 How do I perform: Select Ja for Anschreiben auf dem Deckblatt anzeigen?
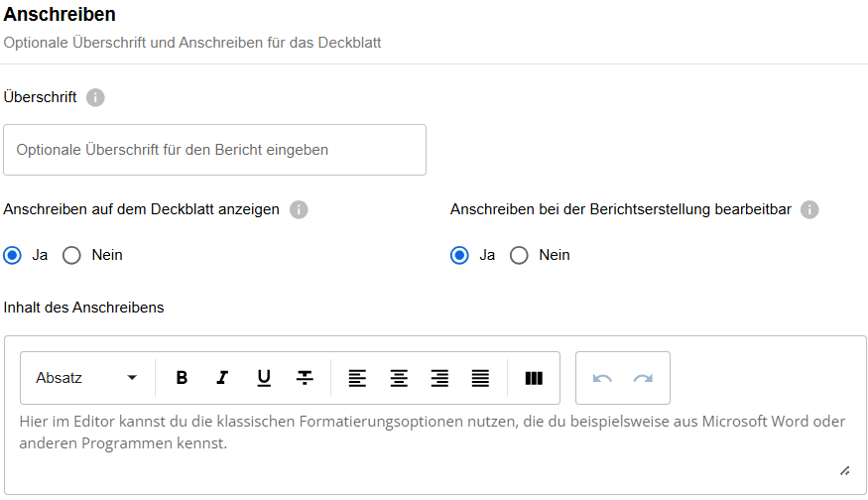click(12, 255)
